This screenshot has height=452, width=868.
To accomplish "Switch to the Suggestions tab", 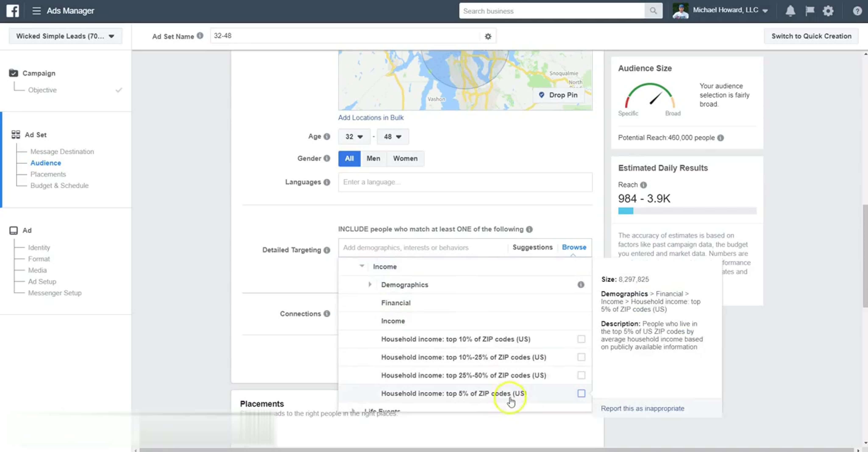I will coord(532,247).
